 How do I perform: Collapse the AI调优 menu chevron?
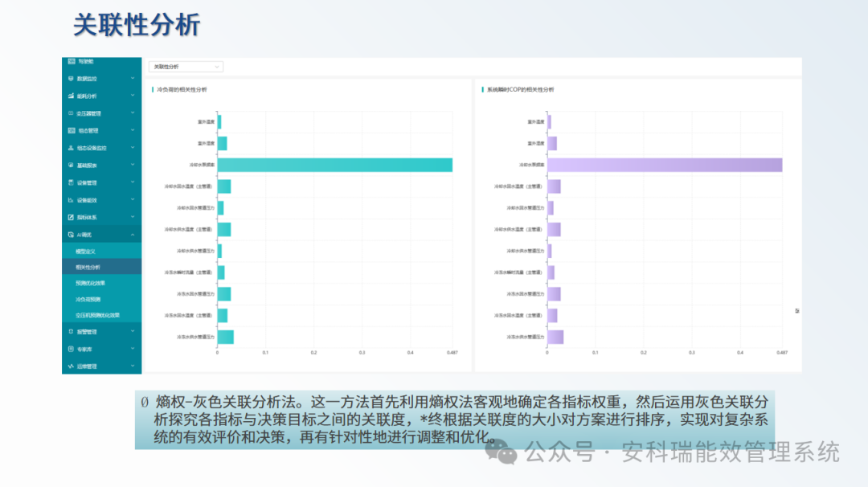coord(133,235)
